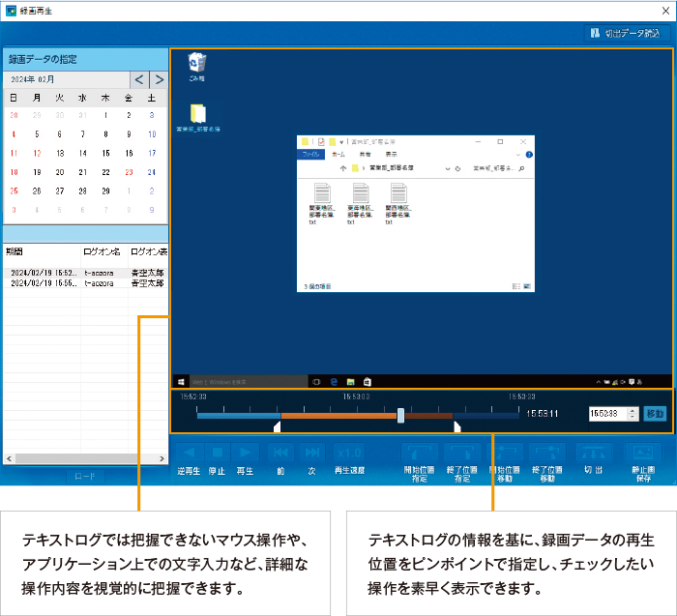Click the 終了位置移動 move-to-end icon
This screenshot has height=616, width=677.
pos(547,453)
